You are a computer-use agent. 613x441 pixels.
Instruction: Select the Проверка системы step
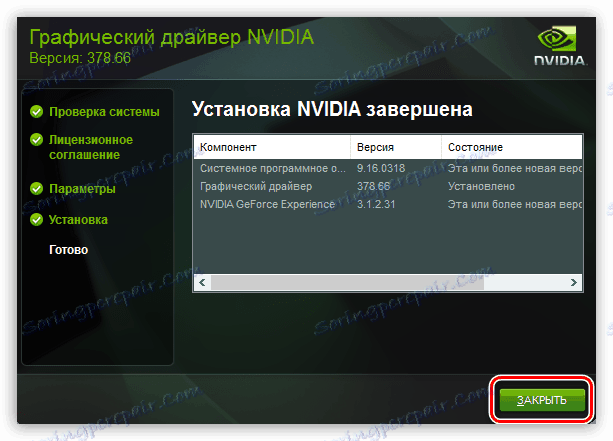click(104, 112)
